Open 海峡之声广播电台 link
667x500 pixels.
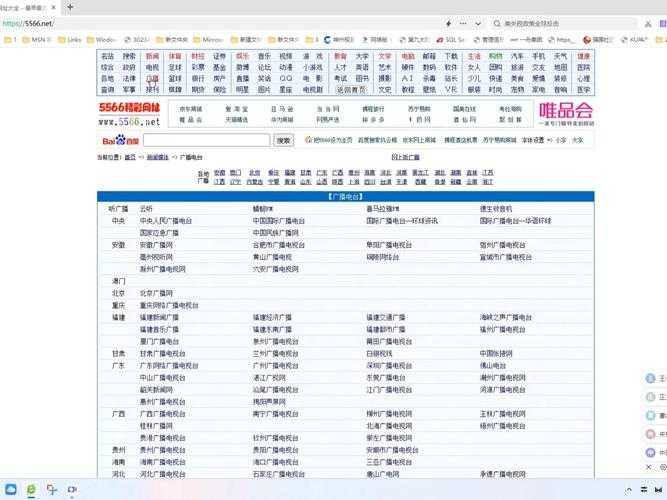[506, 317]
